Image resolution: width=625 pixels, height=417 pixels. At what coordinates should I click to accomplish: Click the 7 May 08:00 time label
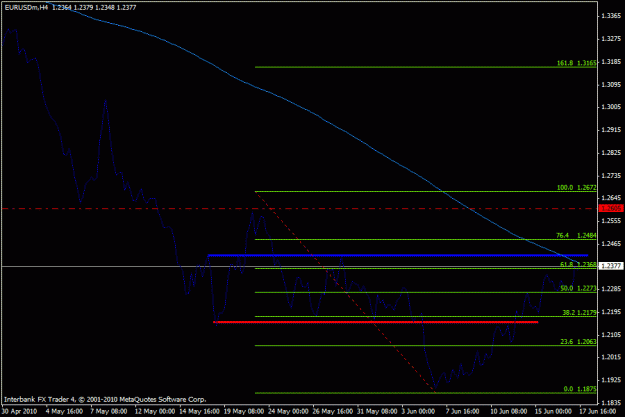pyautogui.click(x=109, y=411)
